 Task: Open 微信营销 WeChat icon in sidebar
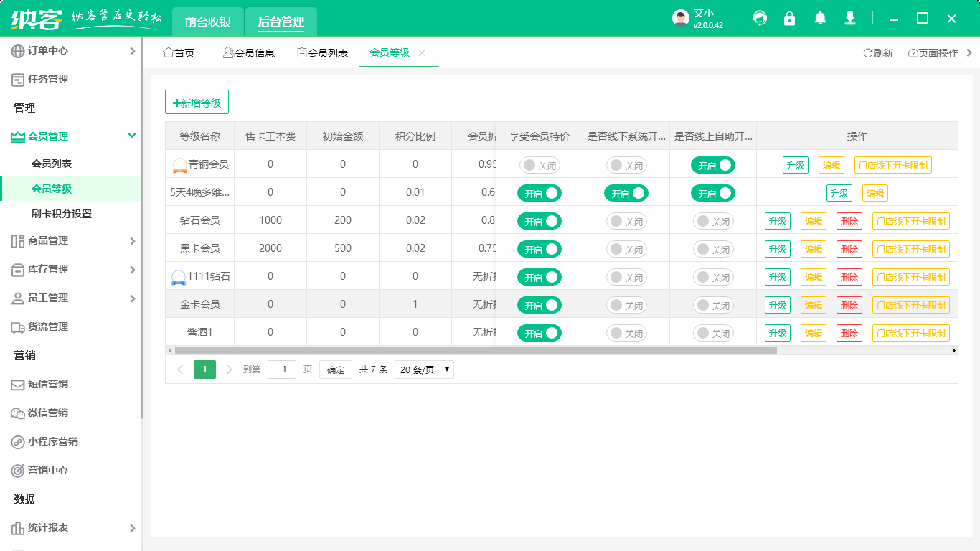(x=18, y=413)
